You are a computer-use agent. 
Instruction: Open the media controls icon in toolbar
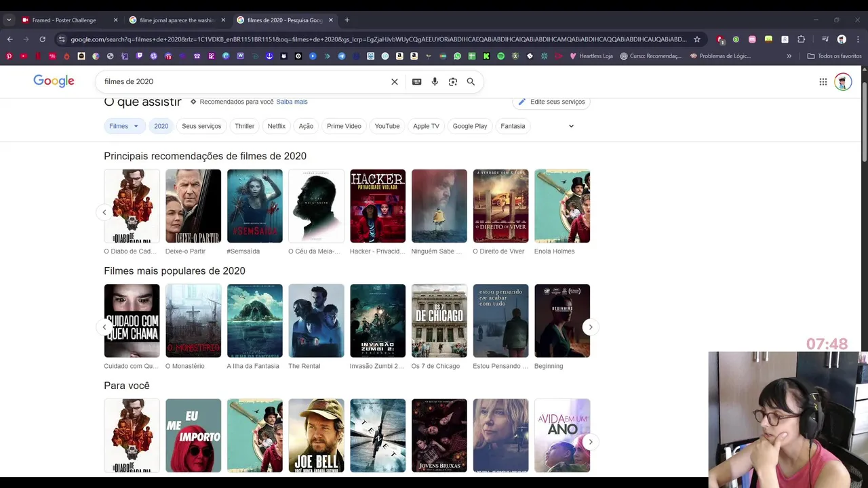click(x=825, y=39)
